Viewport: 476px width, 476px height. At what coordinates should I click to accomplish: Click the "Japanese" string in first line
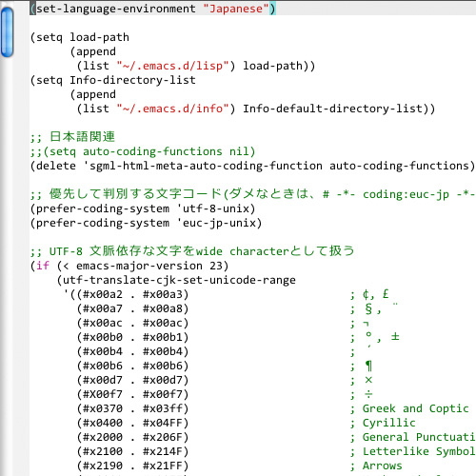tap(236, 9)
